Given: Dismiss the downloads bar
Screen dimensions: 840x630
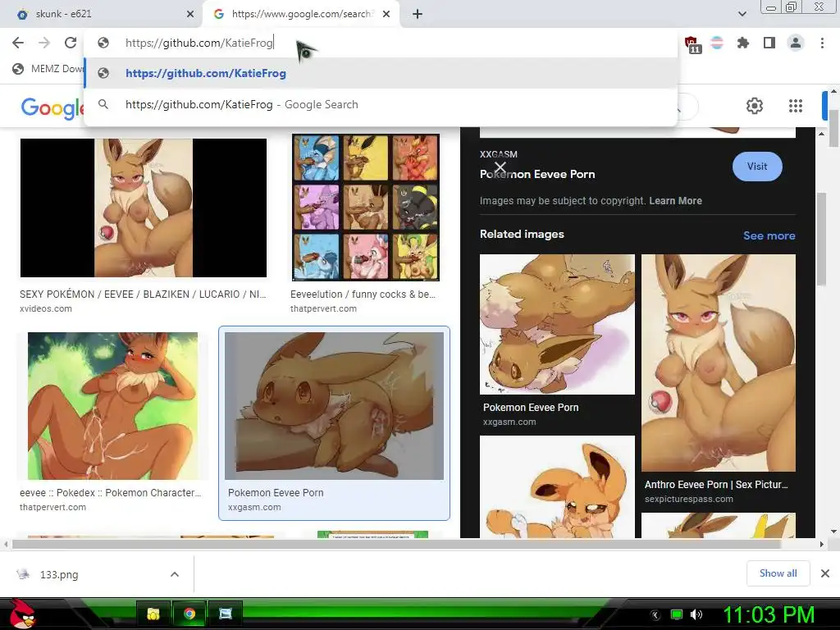Looking at the screenshot, I should click(x=825, y=573).
